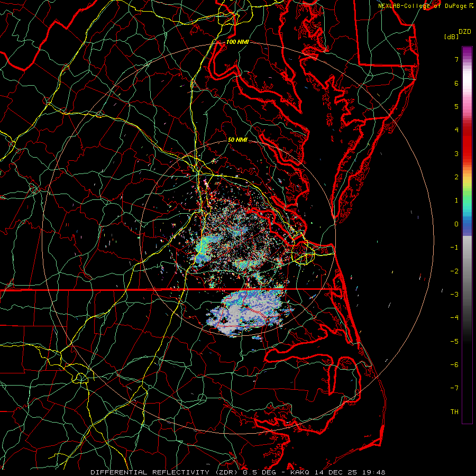Click the -4 value on color scale
The height and width of the screenshot is (476, 476).
[x=454, y=318]
